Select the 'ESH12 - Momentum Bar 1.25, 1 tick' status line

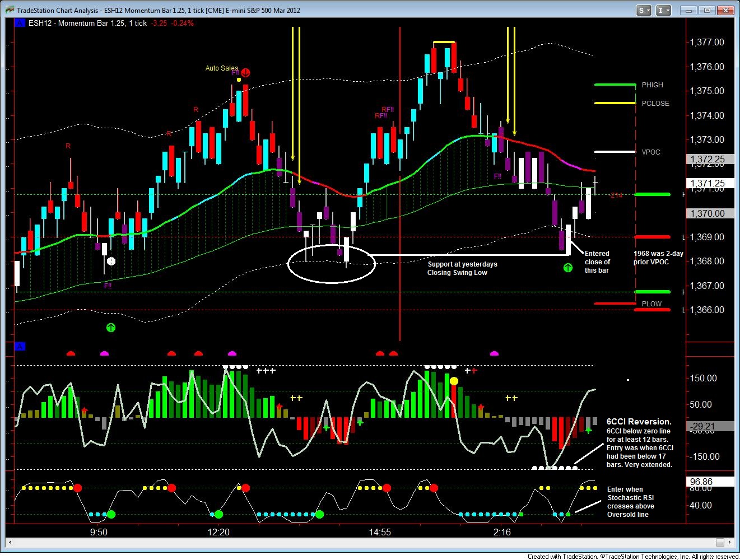[87, 23]
